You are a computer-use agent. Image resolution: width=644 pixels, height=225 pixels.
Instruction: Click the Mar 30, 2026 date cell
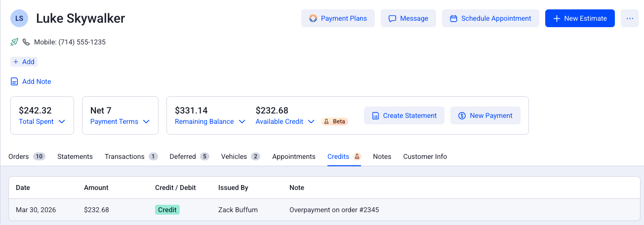[36, 210]
